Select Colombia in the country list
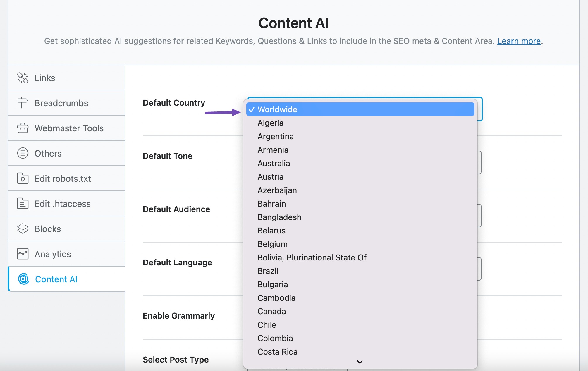This screenshot has height=371, width=588. 360,338
